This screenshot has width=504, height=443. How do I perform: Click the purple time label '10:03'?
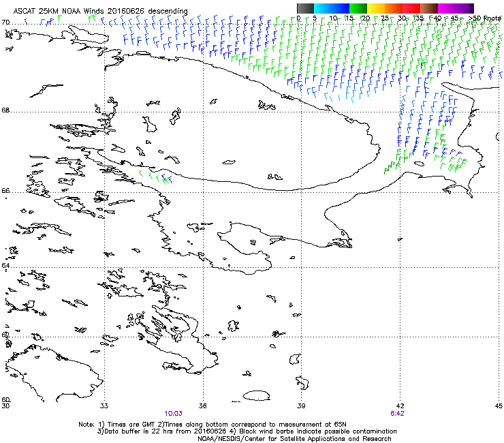pos(173,414)
